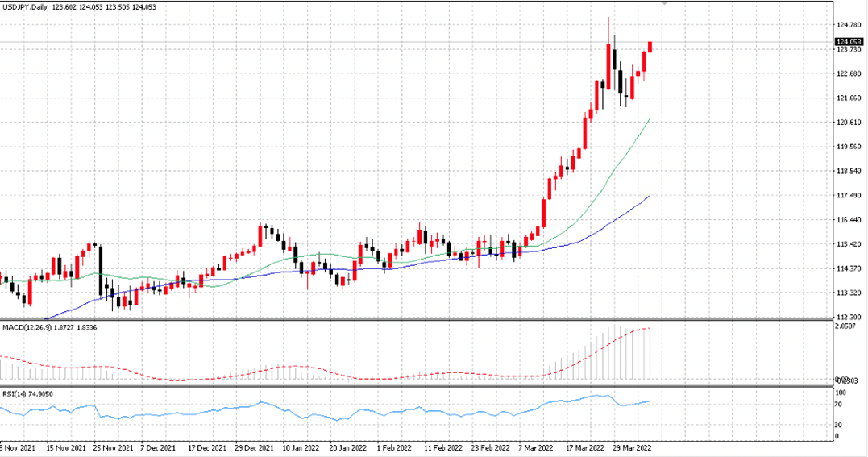Image resolution: width=868 pixels, height=457 pixels.
Task: Click the USDJPY,Daily chart title label
Action: [24, 7]
